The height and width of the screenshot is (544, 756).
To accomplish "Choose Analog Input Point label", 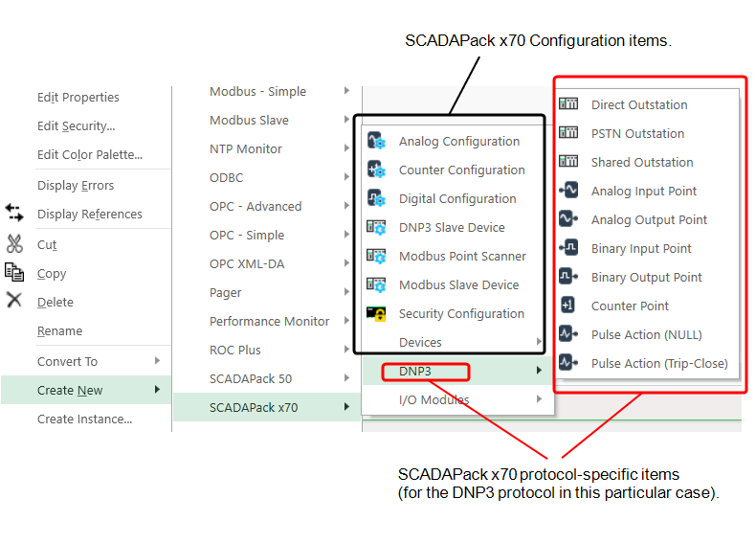I will click(x=644, y=192).
